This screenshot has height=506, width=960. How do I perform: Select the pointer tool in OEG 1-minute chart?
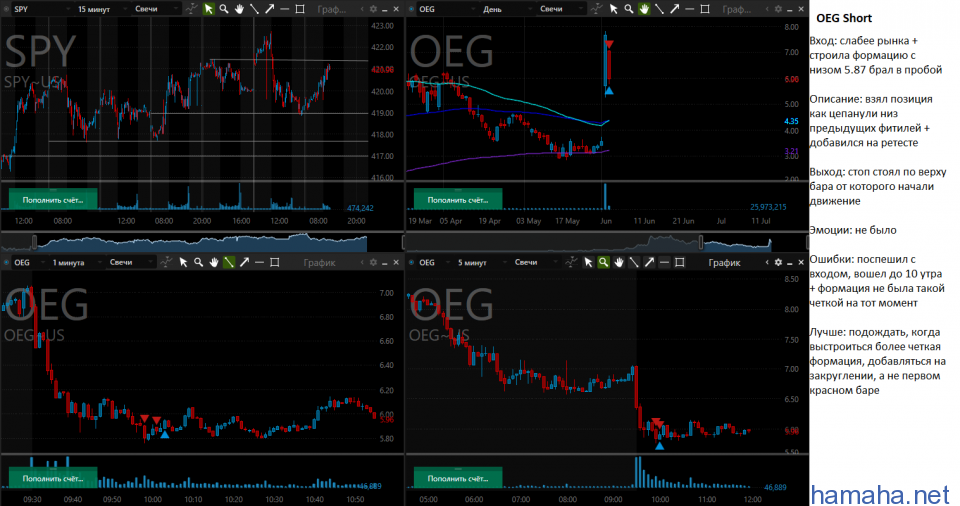pyautogui.click(x=183, y=262)
